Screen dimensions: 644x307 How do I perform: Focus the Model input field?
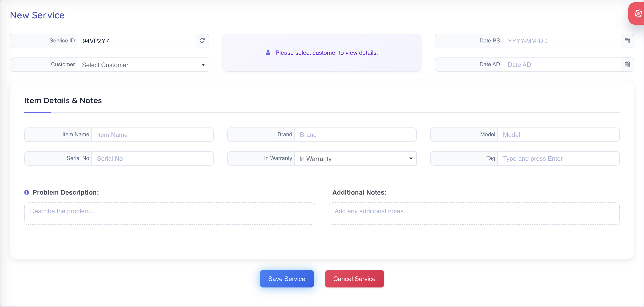[558, 135]
